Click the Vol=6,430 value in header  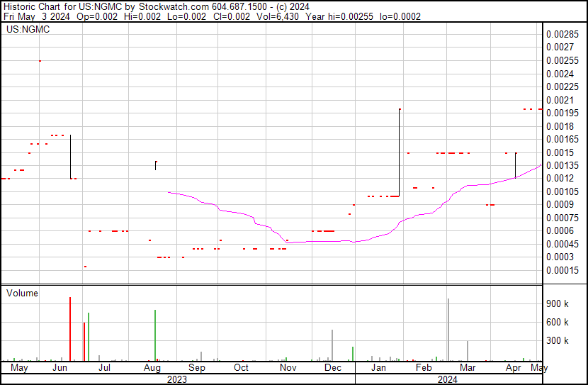278,16
